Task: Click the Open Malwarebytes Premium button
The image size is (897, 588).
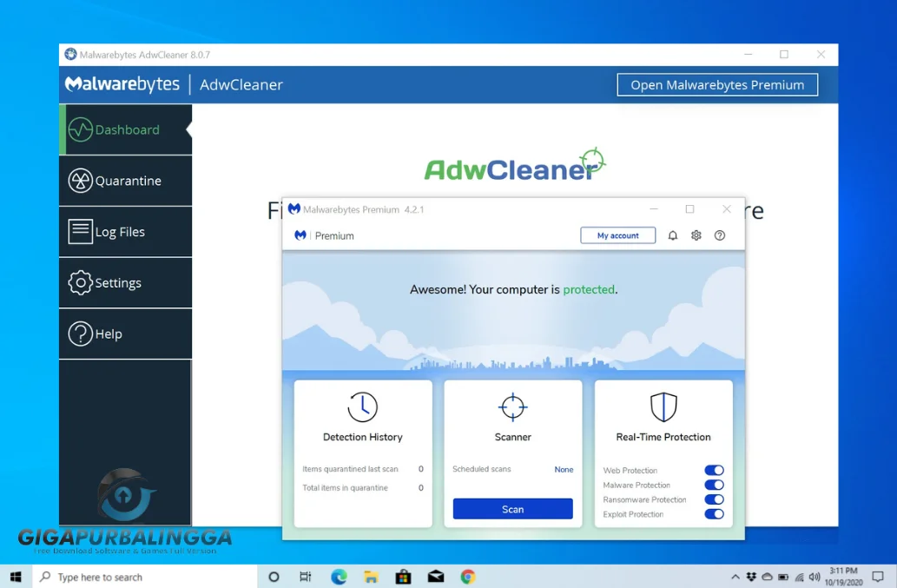Action: (x=716, y=84)
